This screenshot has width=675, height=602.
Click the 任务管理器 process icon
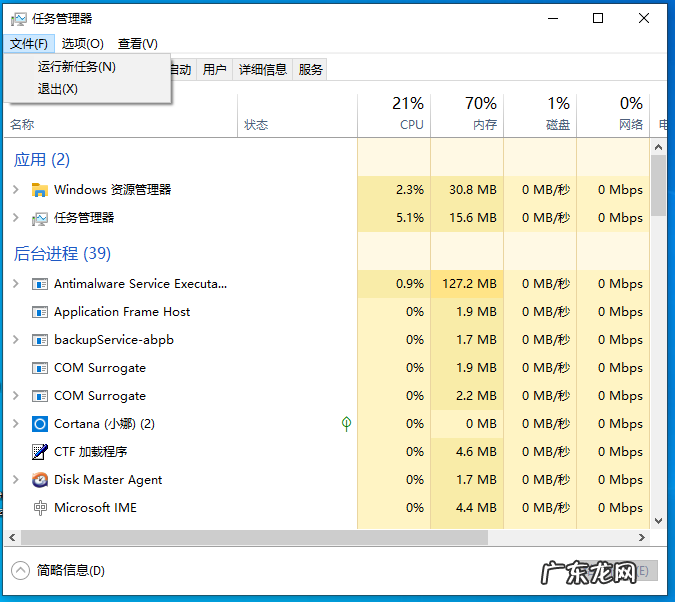40,218
